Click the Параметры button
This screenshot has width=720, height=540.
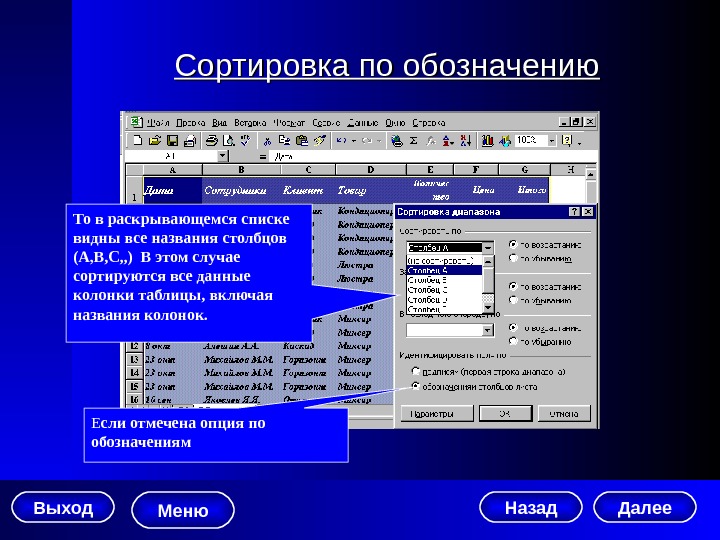pos(437,414)
